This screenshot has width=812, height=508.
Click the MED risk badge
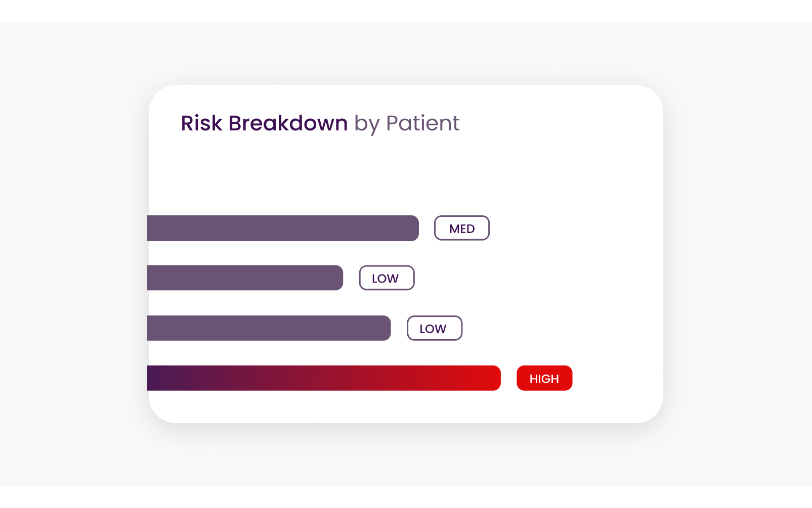[x=462, y=228]
